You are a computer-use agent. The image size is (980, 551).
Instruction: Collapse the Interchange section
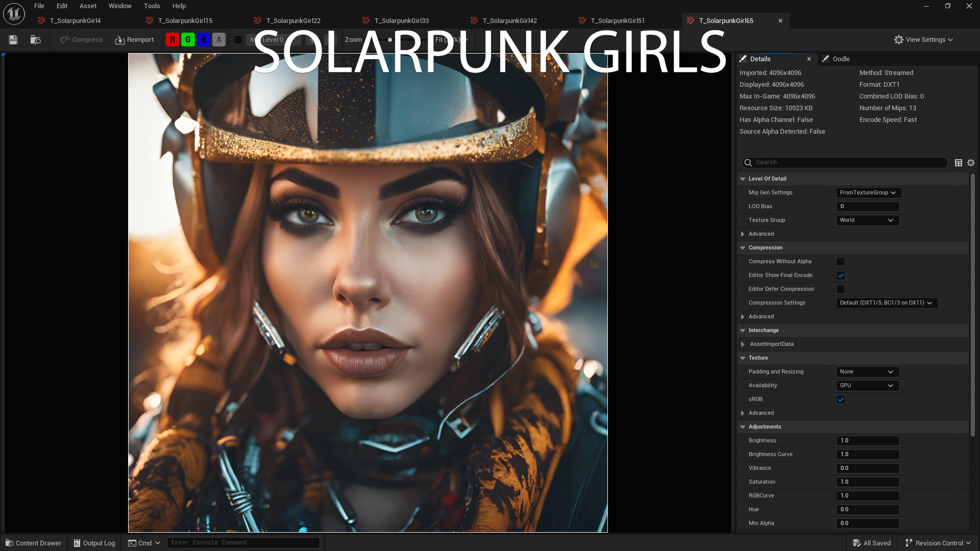pos(743,331)
